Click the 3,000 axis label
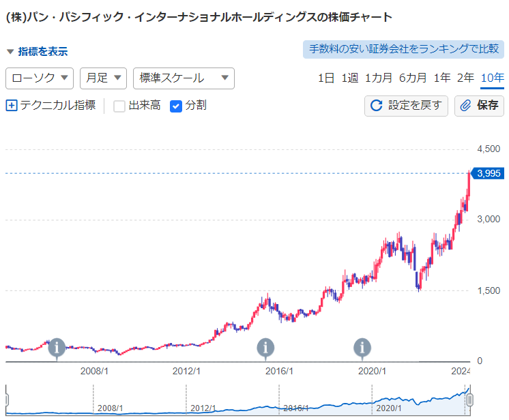The height and width of the screenshot is (420, 509). (x=489, y=220)
